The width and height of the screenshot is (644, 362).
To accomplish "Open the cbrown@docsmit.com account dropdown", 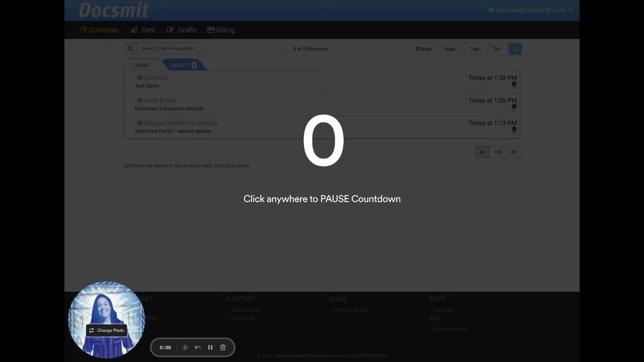I will pyautogui.click(x=530, y=10).
